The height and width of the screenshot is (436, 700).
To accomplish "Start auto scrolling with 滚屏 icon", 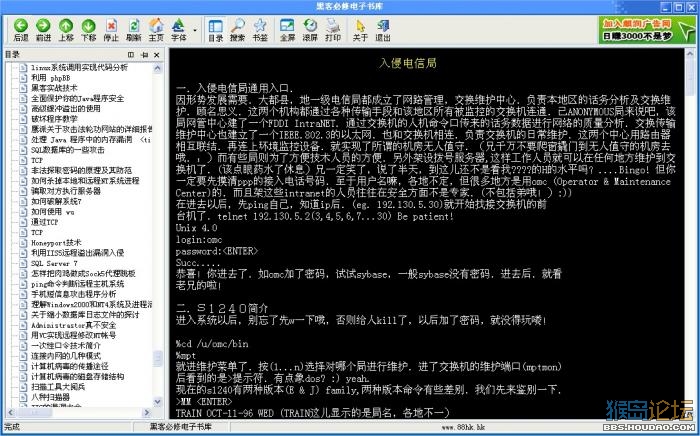I will (x=310, y=30).
